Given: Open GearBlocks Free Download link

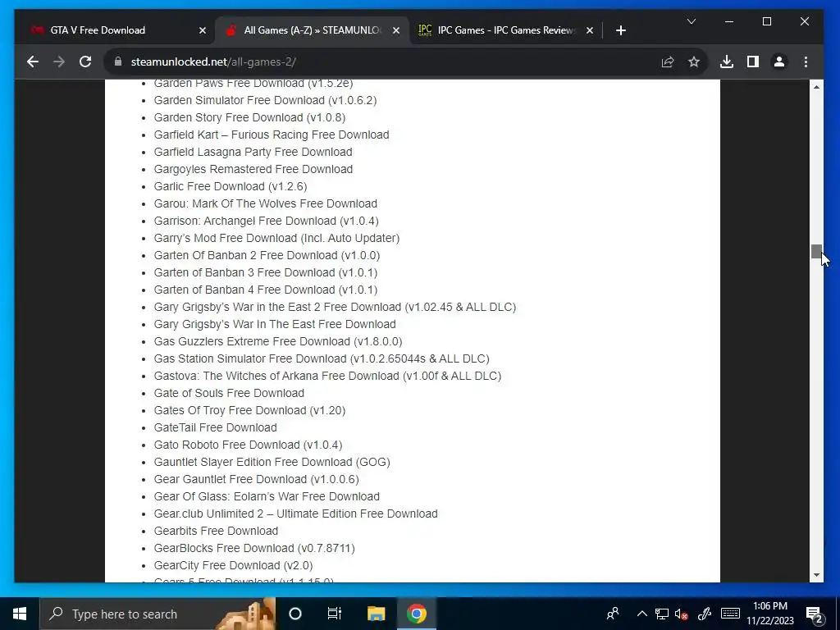Looking at the screenshot, I should [x=254, y=548].
